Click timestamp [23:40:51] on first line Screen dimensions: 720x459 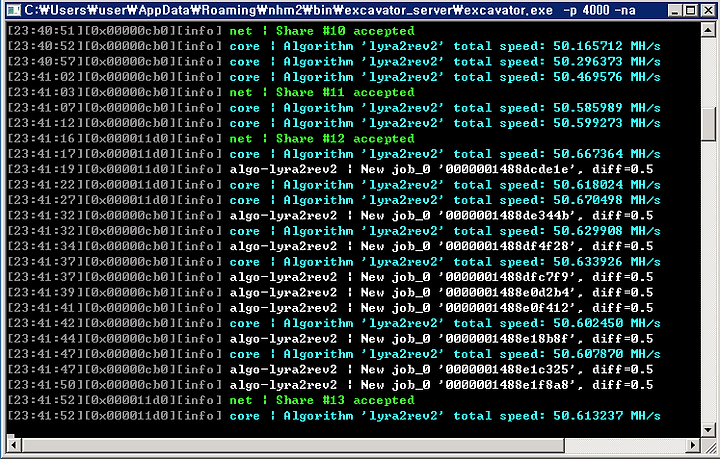[x=46, y=31]
